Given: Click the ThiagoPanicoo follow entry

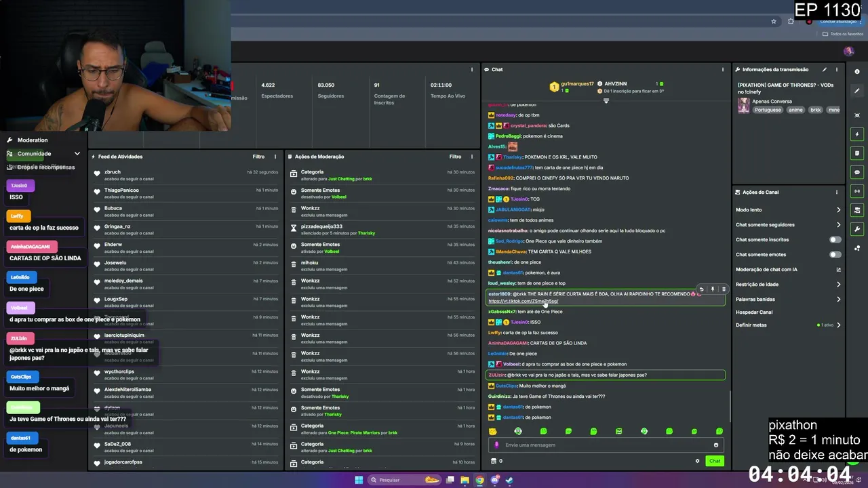Looking at the screenshot, I should pos(186,193).
